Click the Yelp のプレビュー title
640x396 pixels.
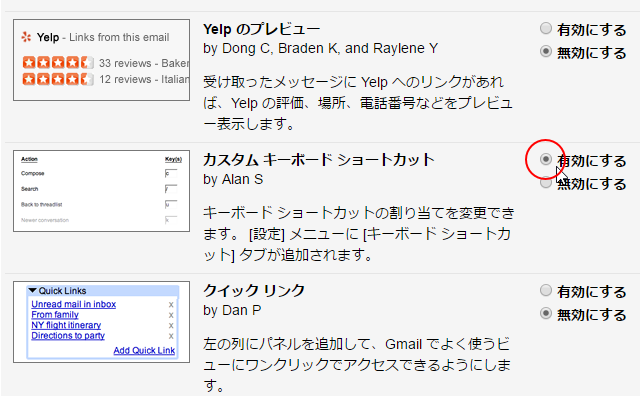262,29
